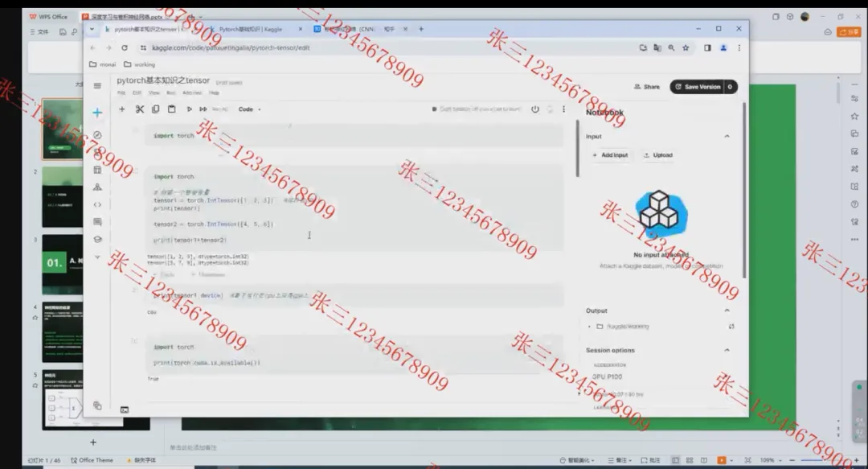Open the Learn graduation-cap icon in Kaggle sidebar

[97, 240]
